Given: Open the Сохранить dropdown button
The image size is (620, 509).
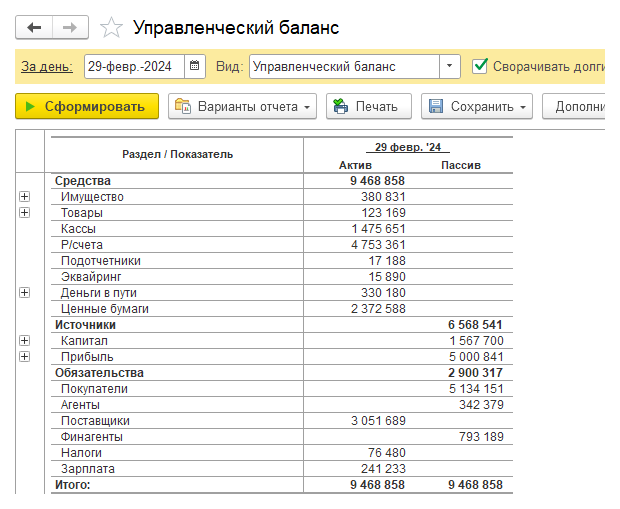Looking at the screenshot, I should tap(476, 106).
